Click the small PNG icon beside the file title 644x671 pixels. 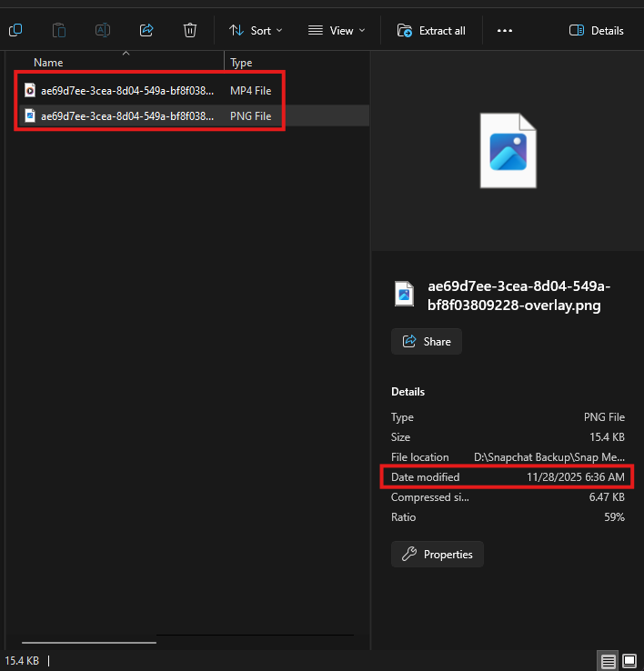pyautogui.click(x=404, y=294)
